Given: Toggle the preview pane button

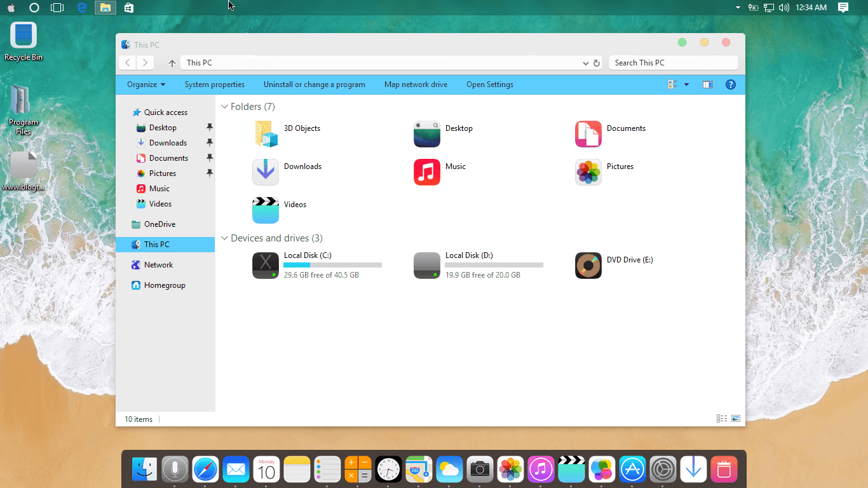Looking at the screenshot, I should tap(707, 85).
